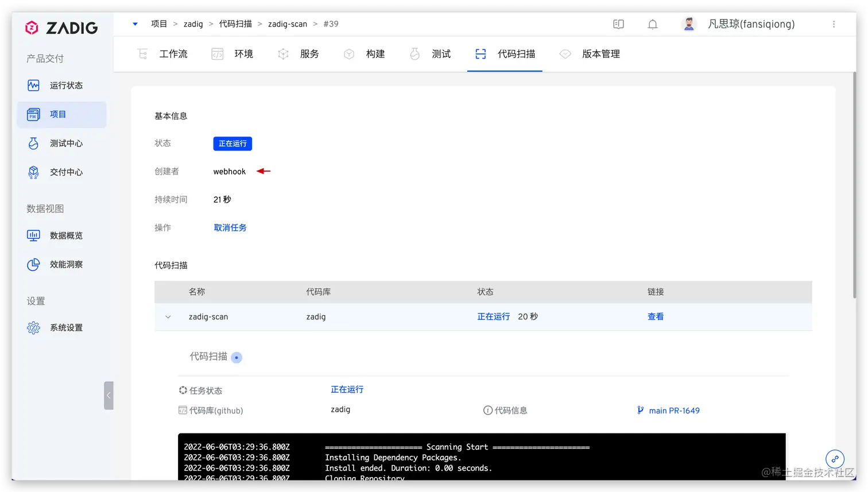Click the ZADIG logo
This screenshot has width=868, height=492.
[61, 28]
